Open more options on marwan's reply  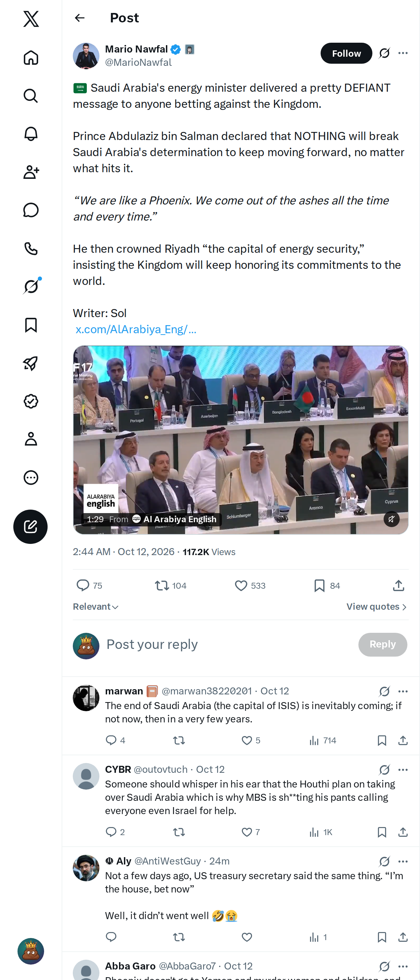point(403,691)
